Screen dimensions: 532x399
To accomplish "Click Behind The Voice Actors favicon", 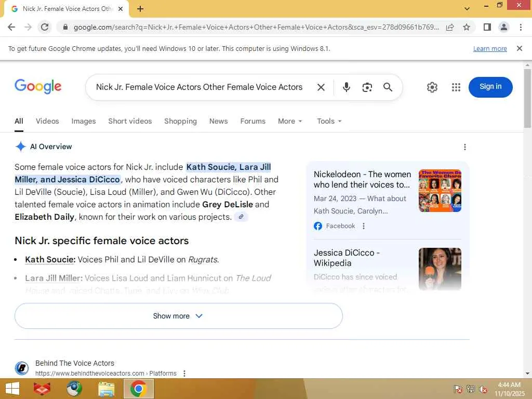I will (x=22, y=368).
